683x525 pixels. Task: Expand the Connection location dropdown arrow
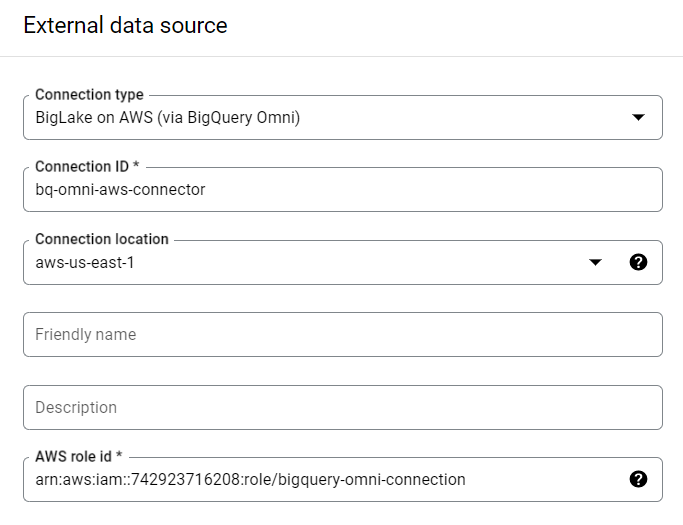tap(595, 262)
